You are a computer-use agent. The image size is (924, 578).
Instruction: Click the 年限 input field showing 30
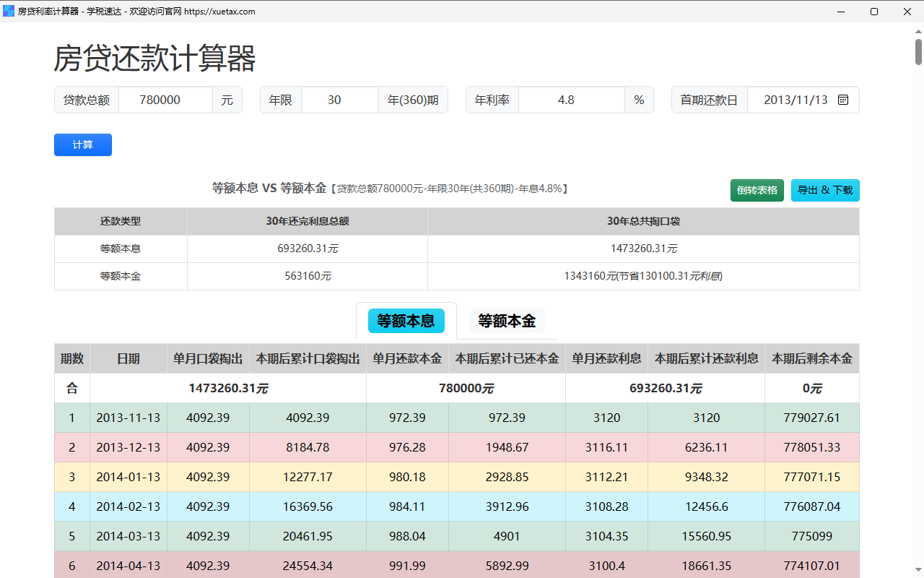pyautogui.click(x=340, y=100)
